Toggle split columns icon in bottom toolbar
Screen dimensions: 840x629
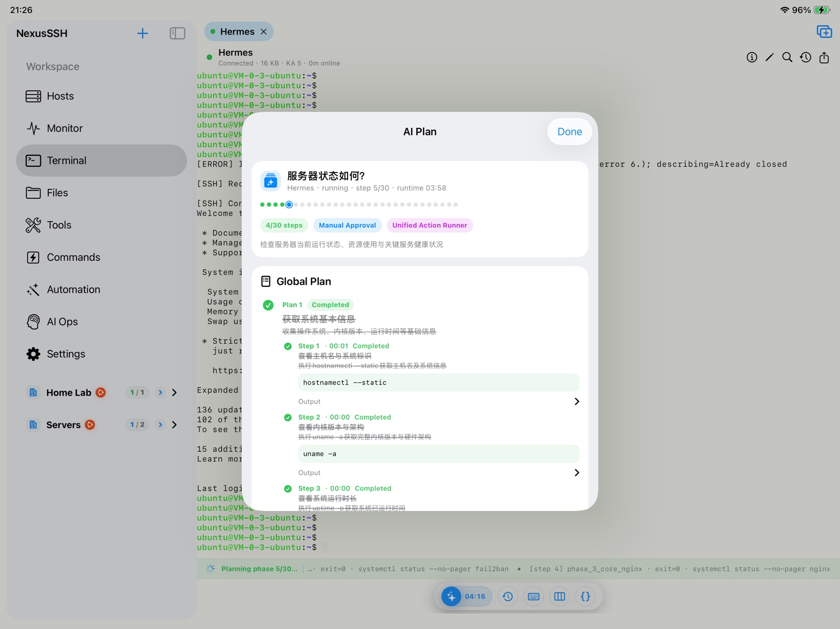tap(560, 596)
